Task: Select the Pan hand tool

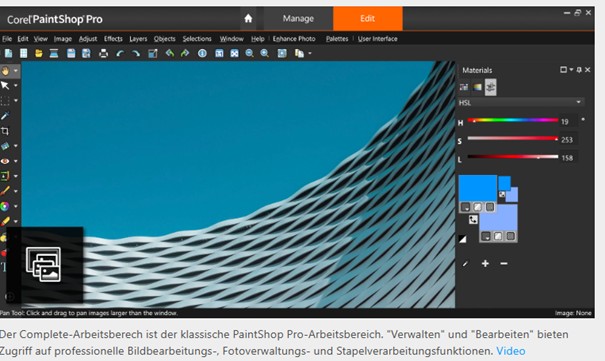Action: click(5, 71)
